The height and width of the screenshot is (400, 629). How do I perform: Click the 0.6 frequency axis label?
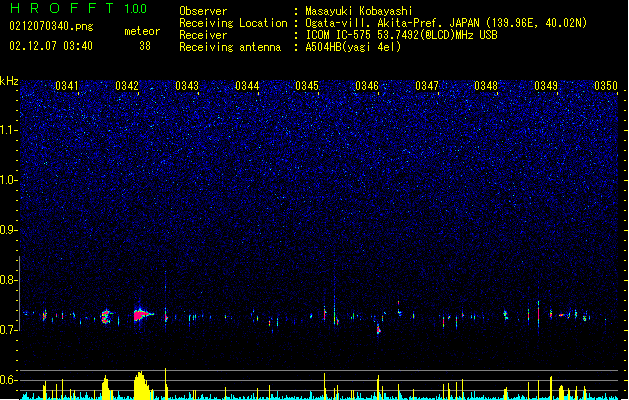pos(8,380)
